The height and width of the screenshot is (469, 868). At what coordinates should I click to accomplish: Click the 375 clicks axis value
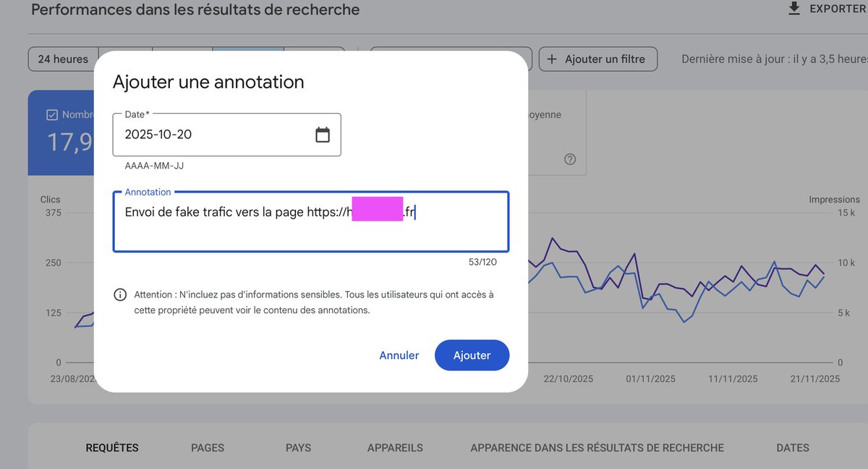(x=53, y=213)
